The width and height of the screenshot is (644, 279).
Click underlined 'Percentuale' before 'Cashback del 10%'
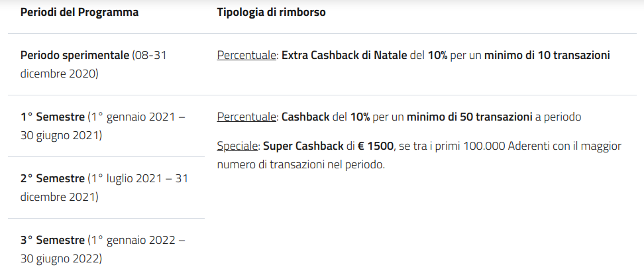246,117
